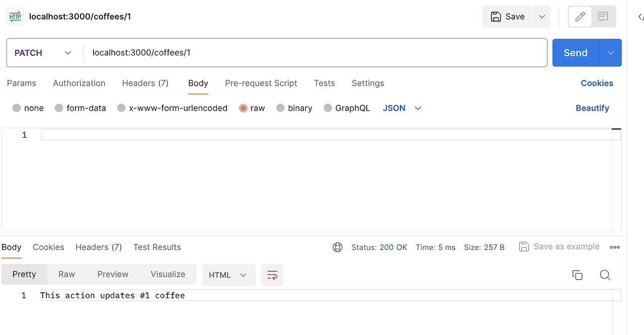Click the request URL input field
The width and height of the screenshot is (644, 335).
click(315, 53)
